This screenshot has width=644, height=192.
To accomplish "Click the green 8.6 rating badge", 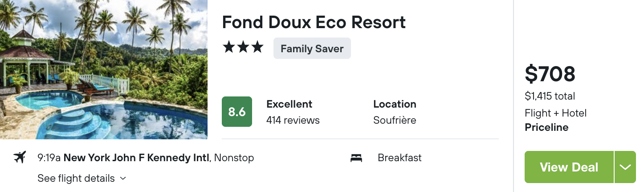I will [x=237, y=112].
